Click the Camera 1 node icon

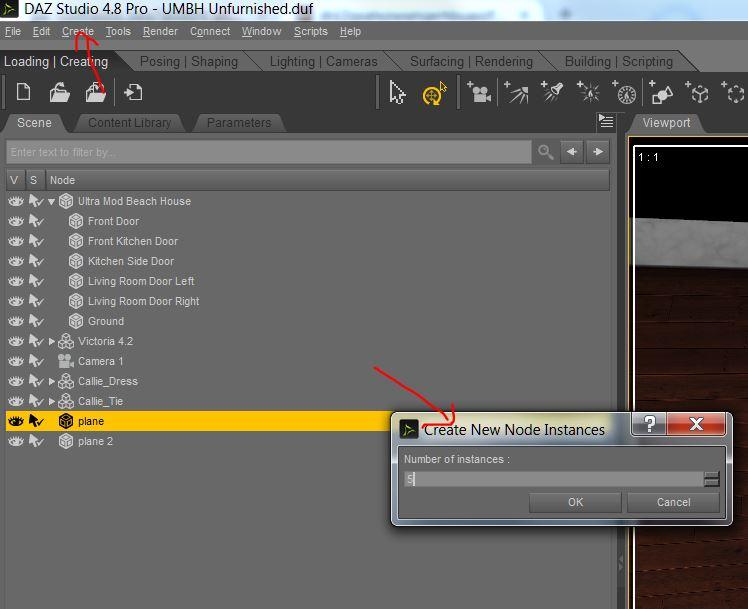coord(65,361)
